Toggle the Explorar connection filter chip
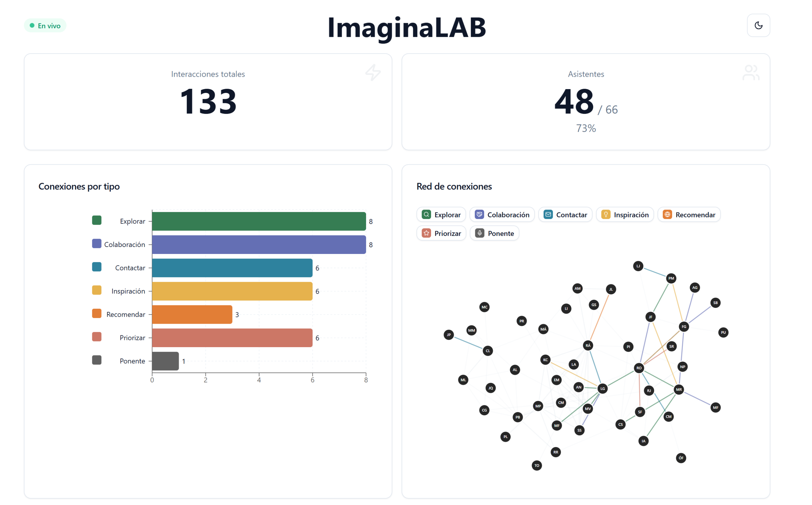The width and height of the screenshot is (812, 505). click(x=441, y=214)
